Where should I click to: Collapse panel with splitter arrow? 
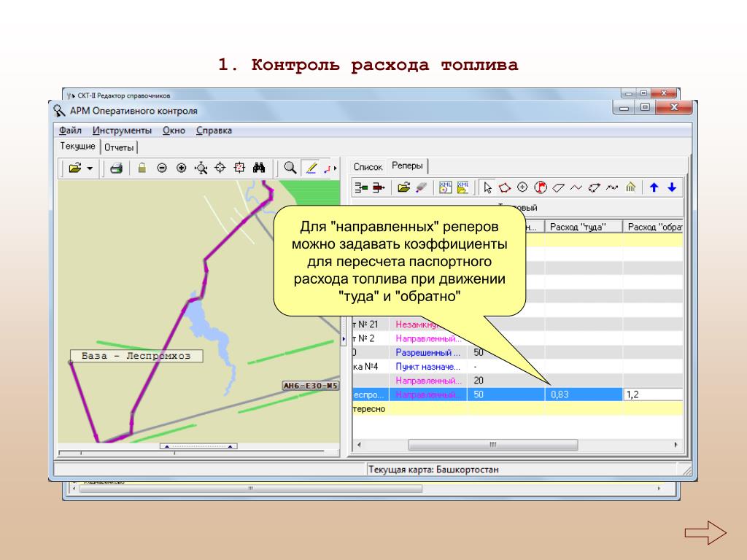pyautogui.click(x=344, y=338)
